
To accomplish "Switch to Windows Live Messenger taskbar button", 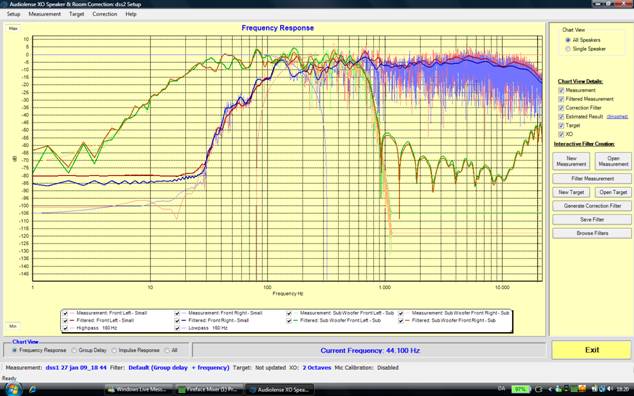I will pos(139,390).
